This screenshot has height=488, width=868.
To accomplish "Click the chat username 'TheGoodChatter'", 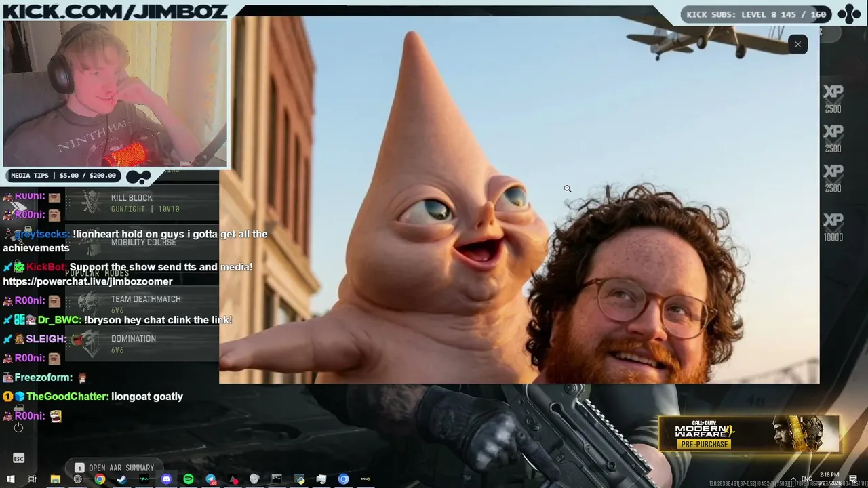I will pyautogui.click(x=66, y=396).
